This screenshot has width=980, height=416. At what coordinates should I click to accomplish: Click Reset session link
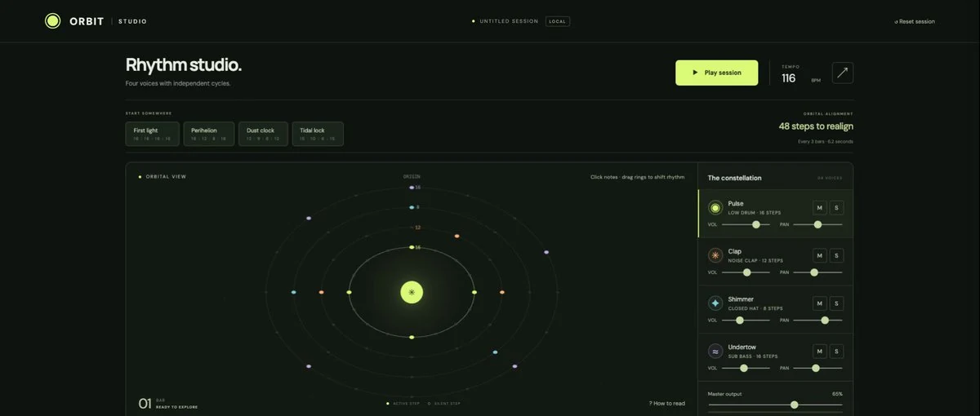coord(915,21)
